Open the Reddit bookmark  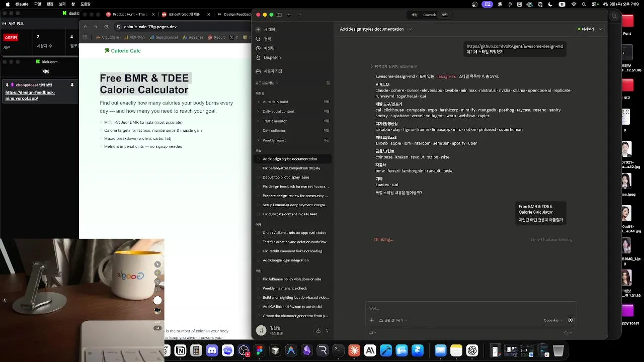pyautogui.click(x=216, y=37)
